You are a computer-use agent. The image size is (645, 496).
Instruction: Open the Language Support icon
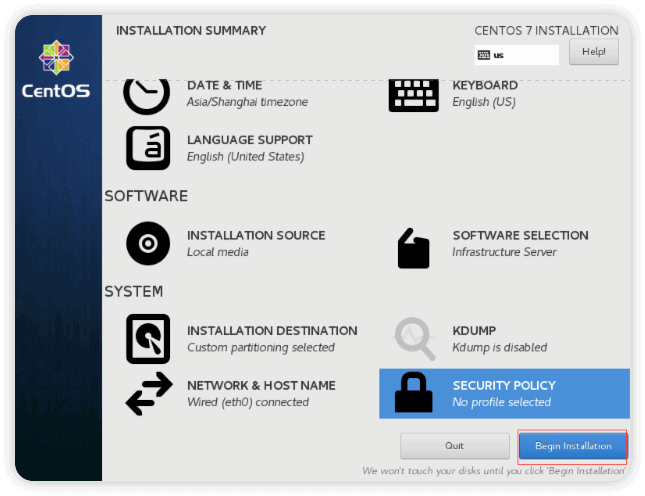[148, 148]
